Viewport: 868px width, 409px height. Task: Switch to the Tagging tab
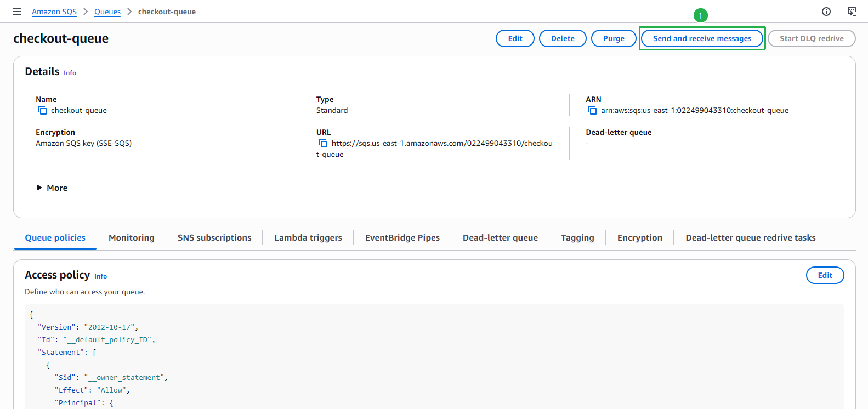(577, 238)
